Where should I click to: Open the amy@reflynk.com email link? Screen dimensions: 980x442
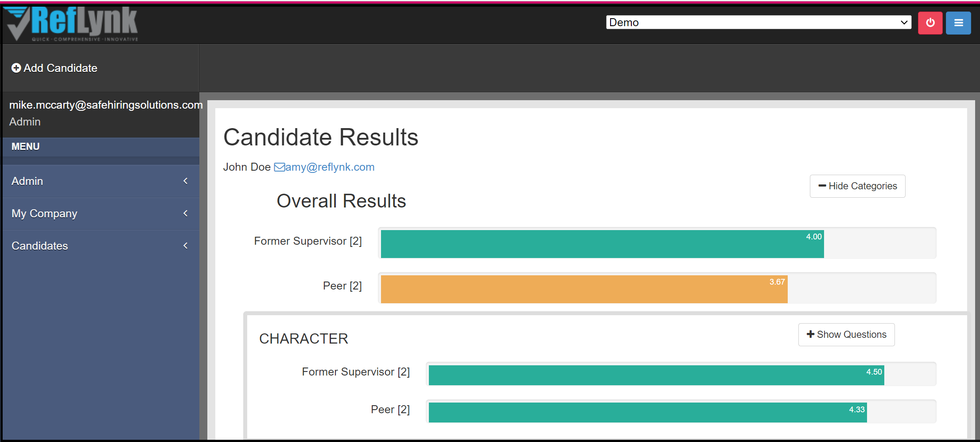tap(330, 167)
